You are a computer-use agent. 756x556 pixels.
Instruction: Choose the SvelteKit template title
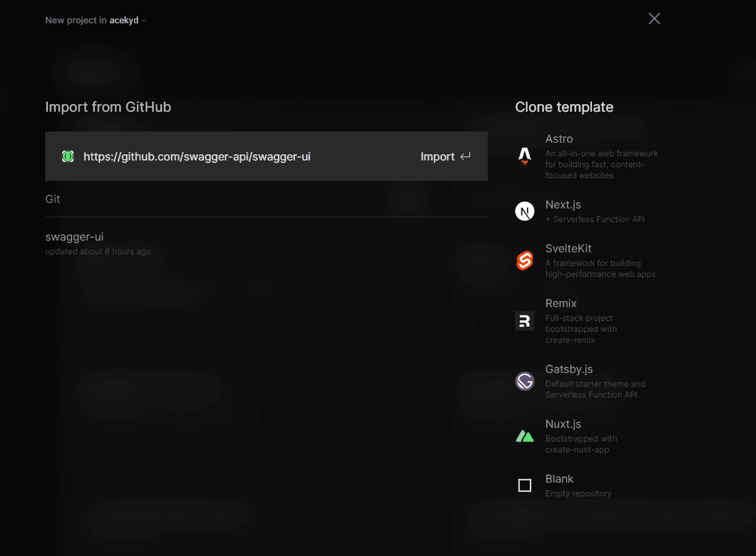568,249
